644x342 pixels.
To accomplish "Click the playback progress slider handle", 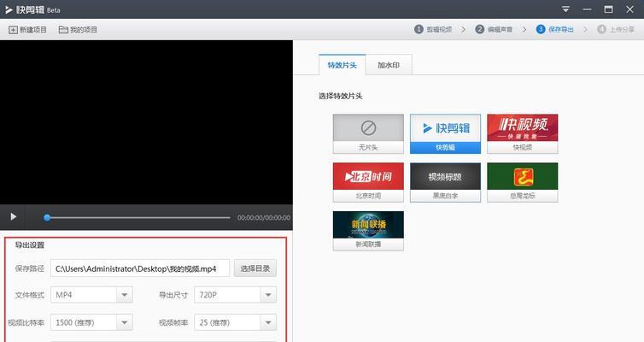I will coord(47,217).
